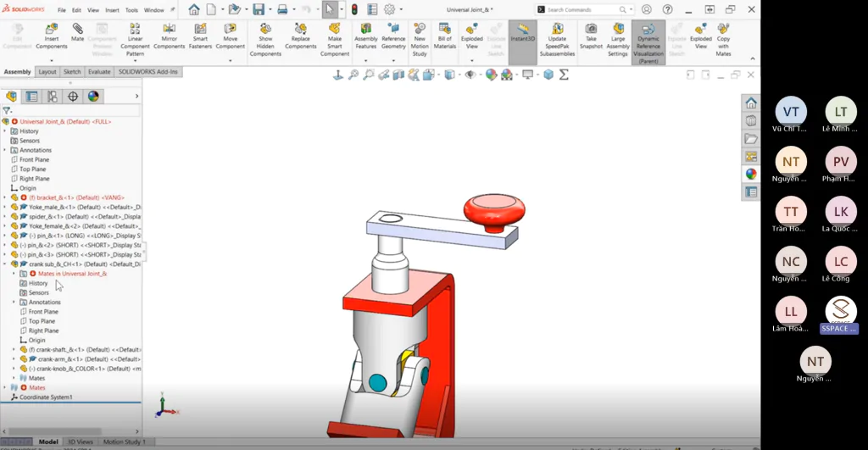Expand crank-shaft_&<1> component
This screenshot has width=868, height=450.
click(x=14, y=350)
